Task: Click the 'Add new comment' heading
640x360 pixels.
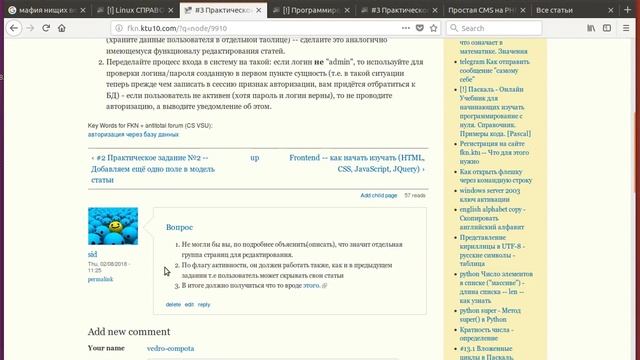Action: click(x=129, y=332)
